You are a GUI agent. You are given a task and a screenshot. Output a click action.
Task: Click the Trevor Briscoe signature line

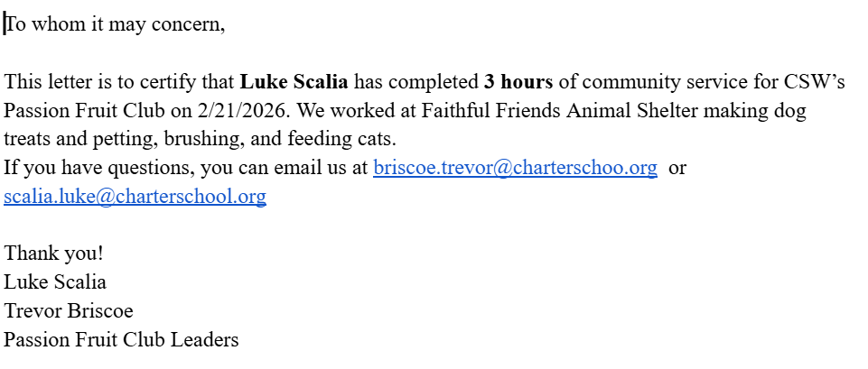coord(69,311)
